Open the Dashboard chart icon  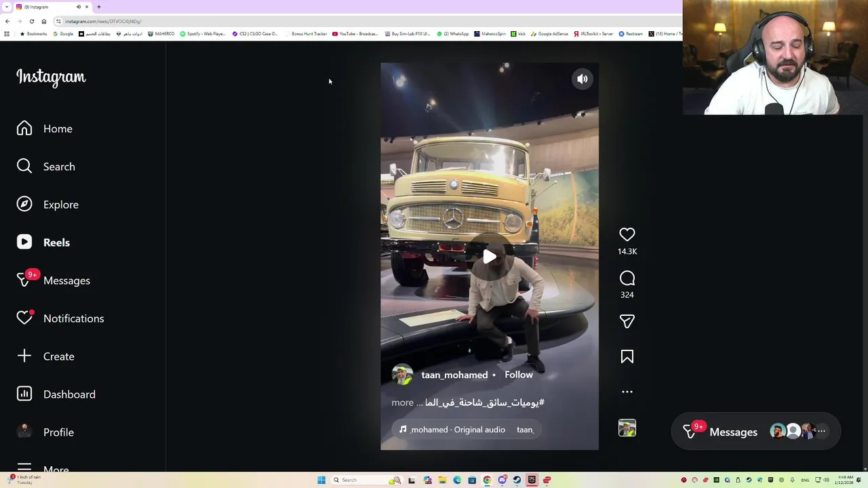click(x=24, y=394)
